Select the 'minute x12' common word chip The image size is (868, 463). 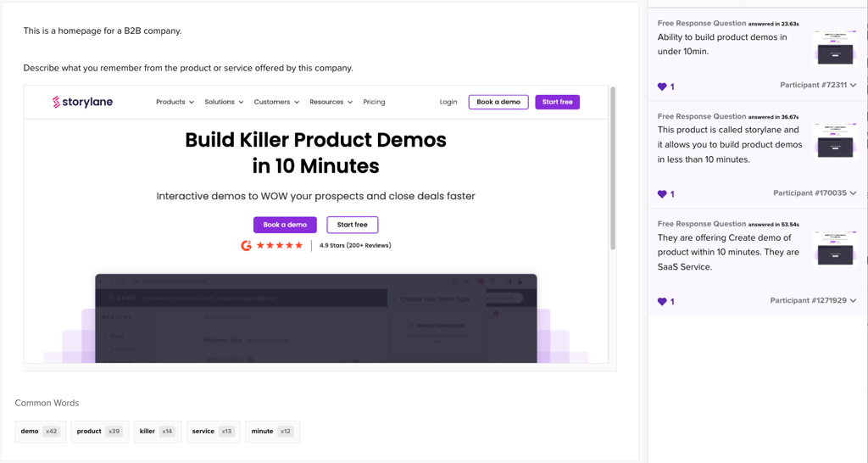pyautogui.click(x=272, y=432)
